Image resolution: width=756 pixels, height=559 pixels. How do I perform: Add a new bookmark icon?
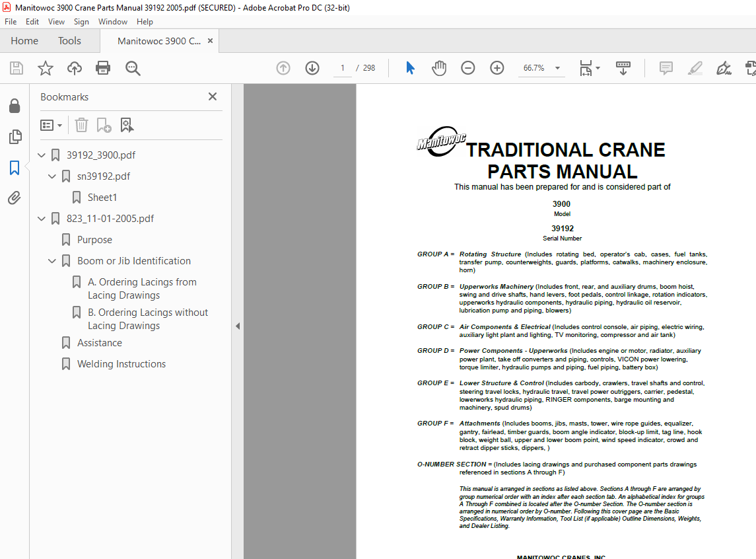pos(104,126)
